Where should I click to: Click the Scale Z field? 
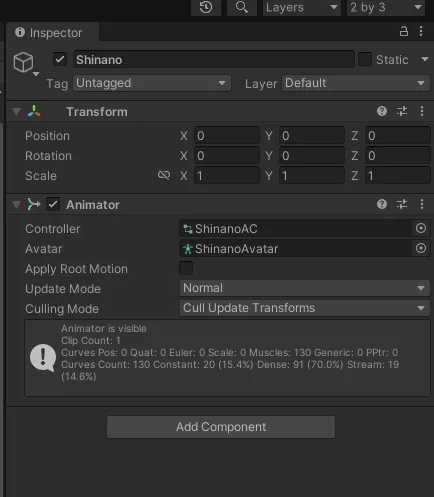tap(398, 176)
